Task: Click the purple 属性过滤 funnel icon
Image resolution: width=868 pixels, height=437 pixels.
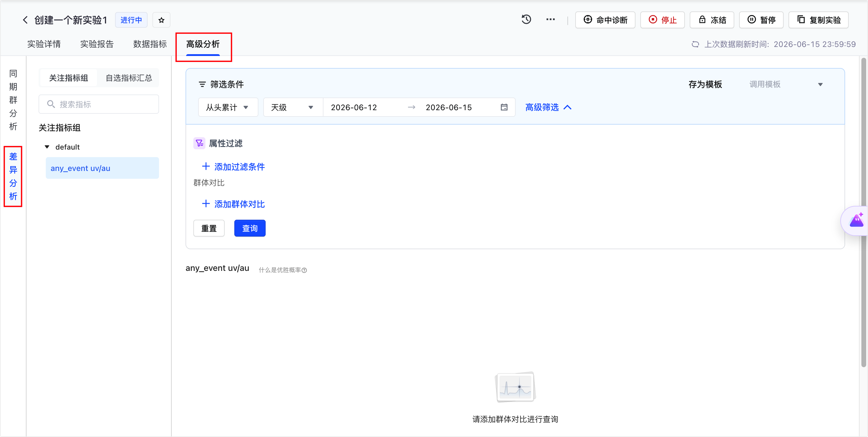Action: [x=199, y=143]
